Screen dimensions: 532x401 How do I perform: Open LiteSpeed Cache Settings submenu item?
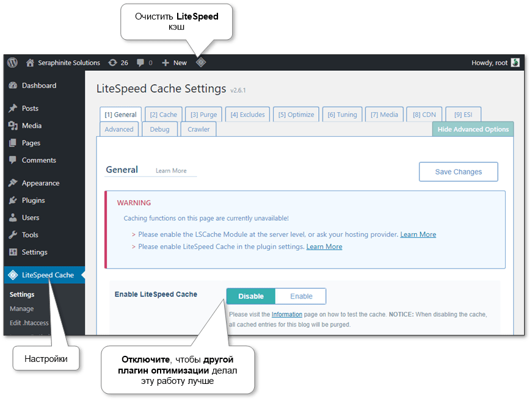[22, 294]
